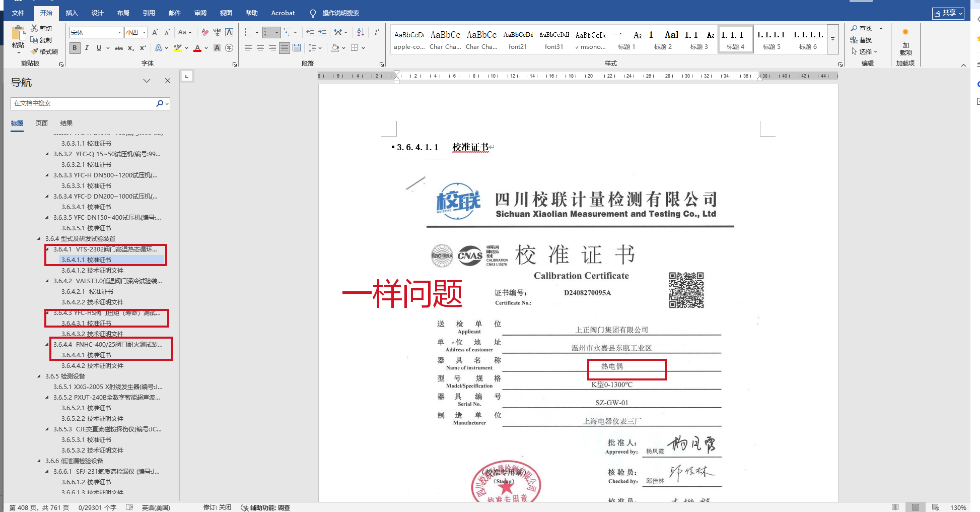Switch to Web Layout view in status bar
This screenshot has height=512, width=980.
point(935,507)
